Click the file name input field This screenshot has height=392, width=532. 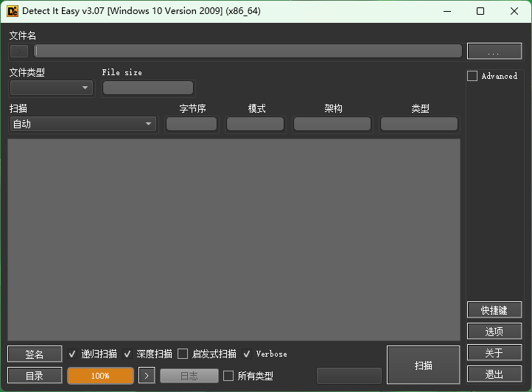[x=248, y=52]
